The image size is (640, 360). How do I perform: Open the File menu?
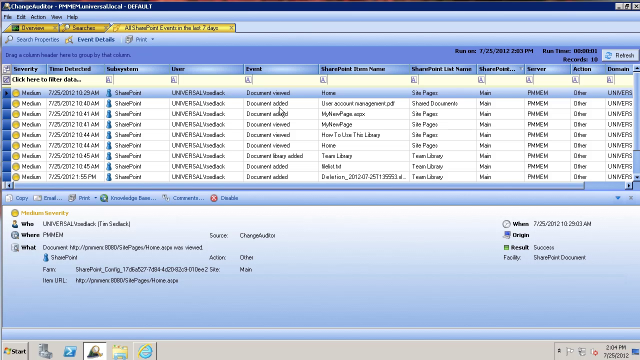[x=8, y=17]
